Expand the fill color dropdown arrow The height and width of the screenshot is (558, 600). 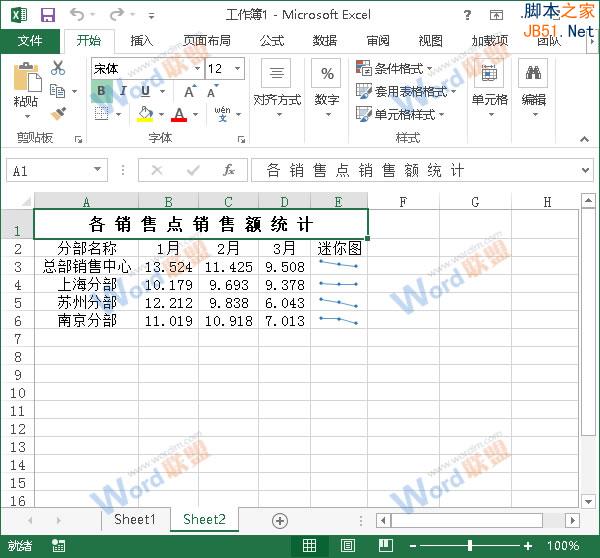tap(161, 114)
